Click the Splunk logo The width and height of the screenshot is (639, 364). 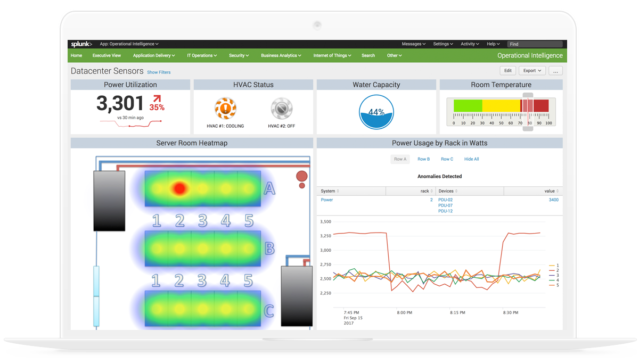coord(81,44)
